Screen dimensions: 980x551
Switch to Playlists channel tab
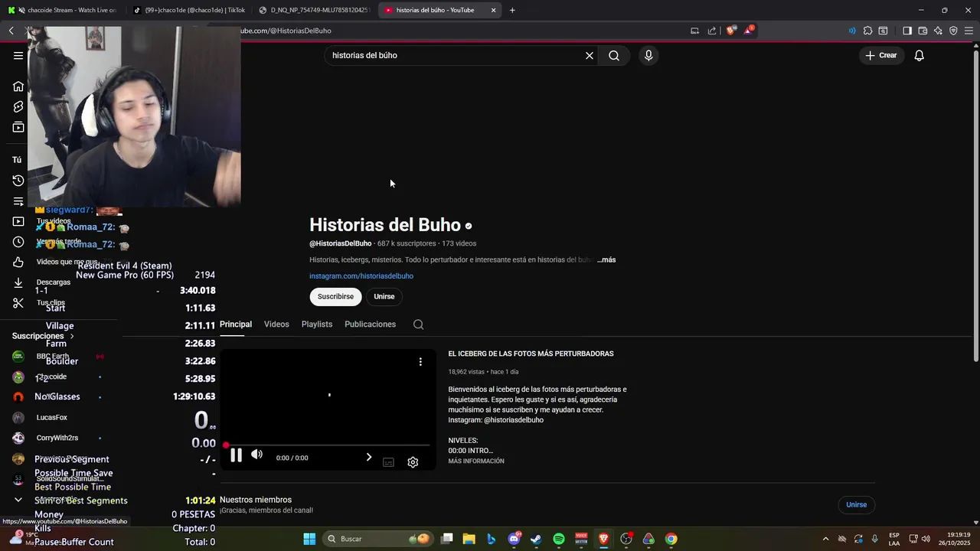pos(317,324)
